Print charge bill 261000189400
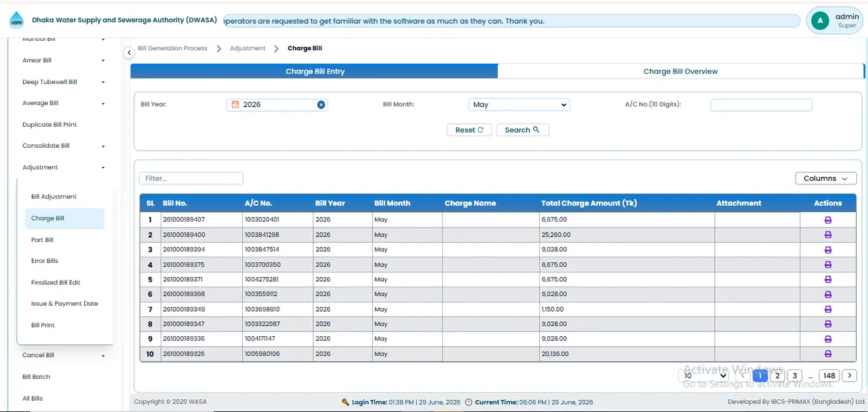The width and height of the screenshot is (868, 412). pyautogui.click(x=828, y=235)
